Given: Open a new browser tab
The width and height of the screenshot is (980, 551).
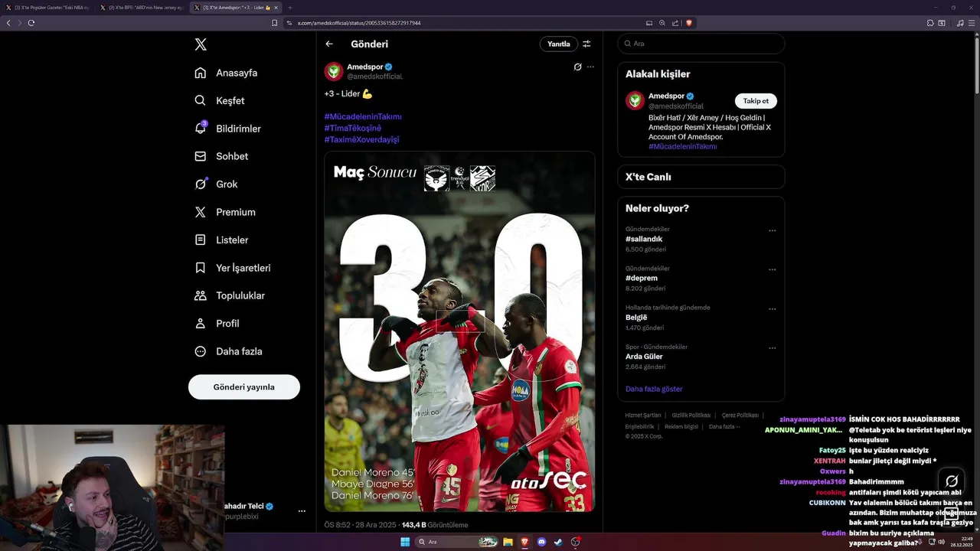Looking at the screenshot, I should [289, 8].
